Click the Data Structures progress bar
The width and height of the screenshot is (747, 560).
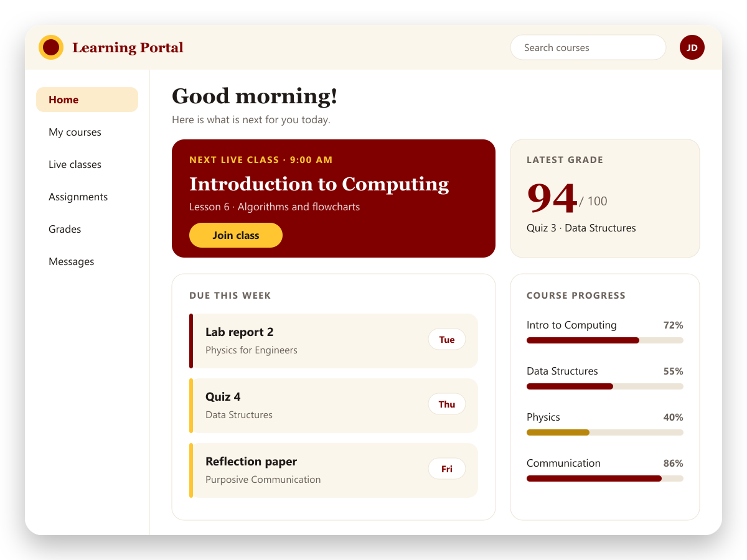605,386
